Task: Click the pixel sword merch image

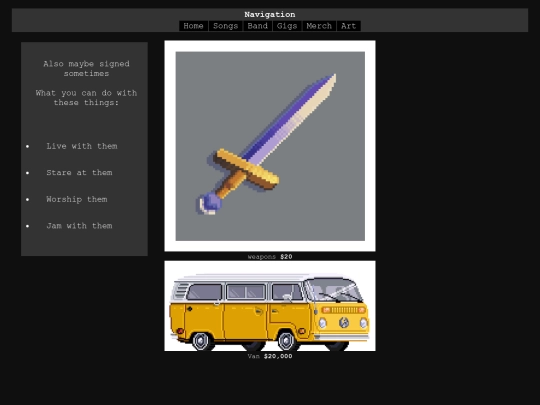Action: pos(270,146)
